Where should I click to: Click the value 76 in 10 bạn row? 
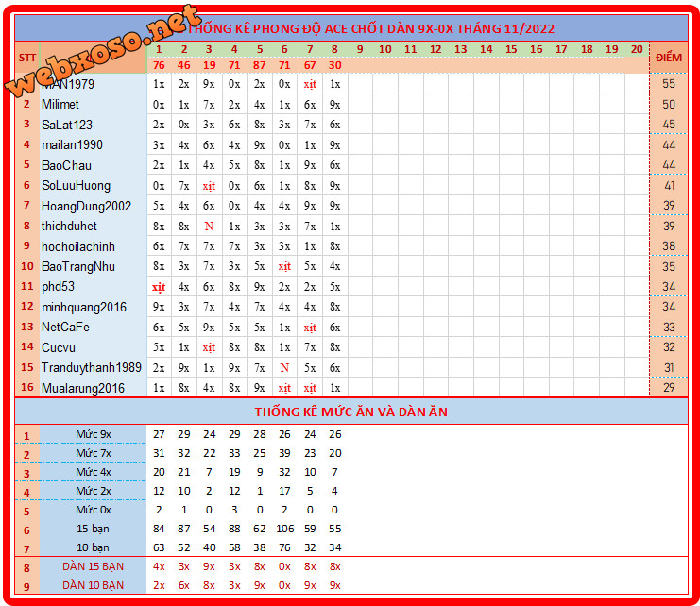click(284, 547)
